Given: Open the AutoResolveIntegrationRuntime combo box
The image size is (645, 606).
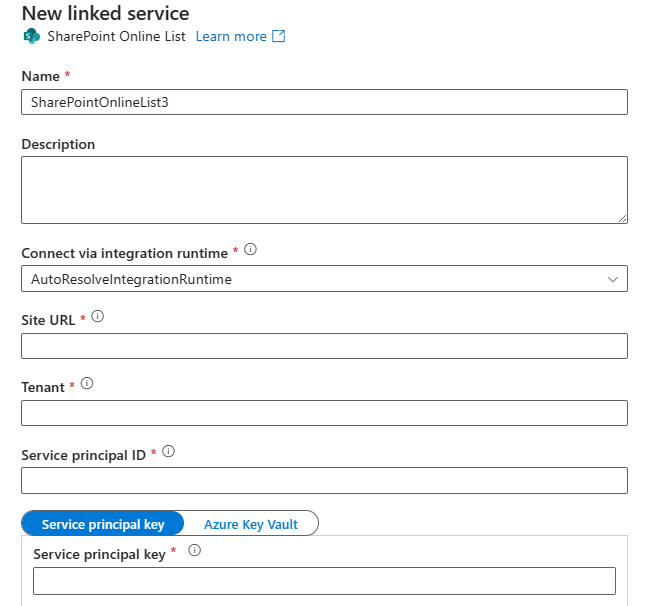Looking at the screenshot, I should [324, 279].
